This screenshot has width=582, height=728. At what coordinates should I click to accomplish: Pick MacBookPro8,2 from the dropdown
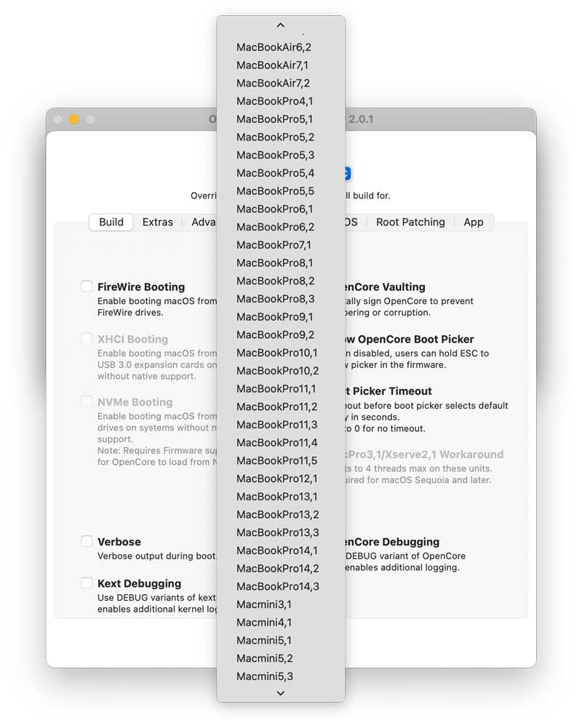pyautogui.click(x=281, y=281)
